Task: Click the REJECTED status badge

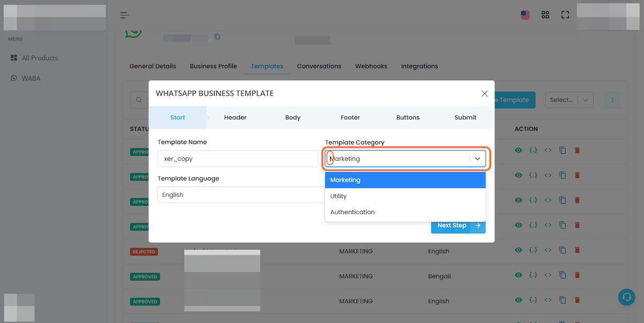Action: [x=144, y=252]
